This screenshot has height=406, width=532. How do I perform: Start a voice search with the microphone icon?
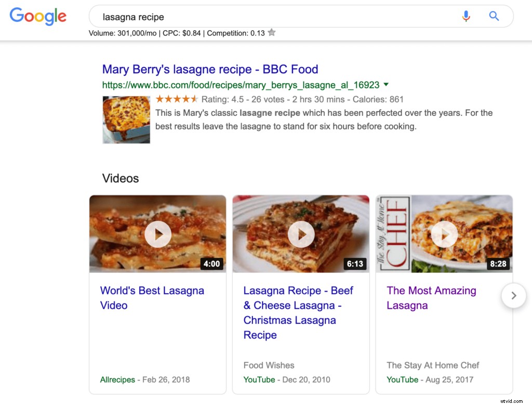pos(466,17)
